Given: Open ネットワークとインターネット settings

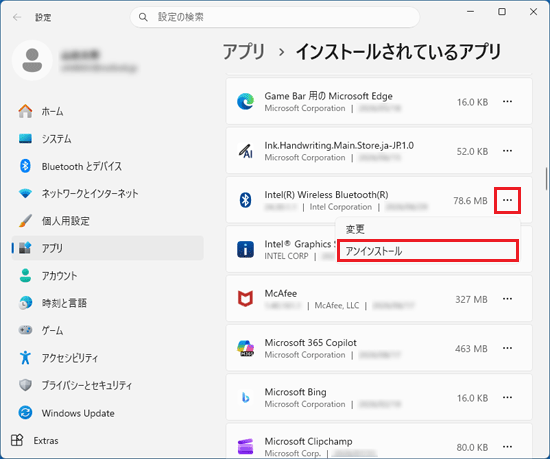Looking at the screenshot, I should click(x=107, y=193).
